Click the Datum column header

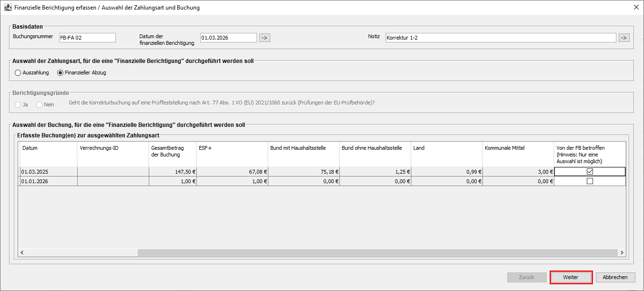(x=48, y=148)
